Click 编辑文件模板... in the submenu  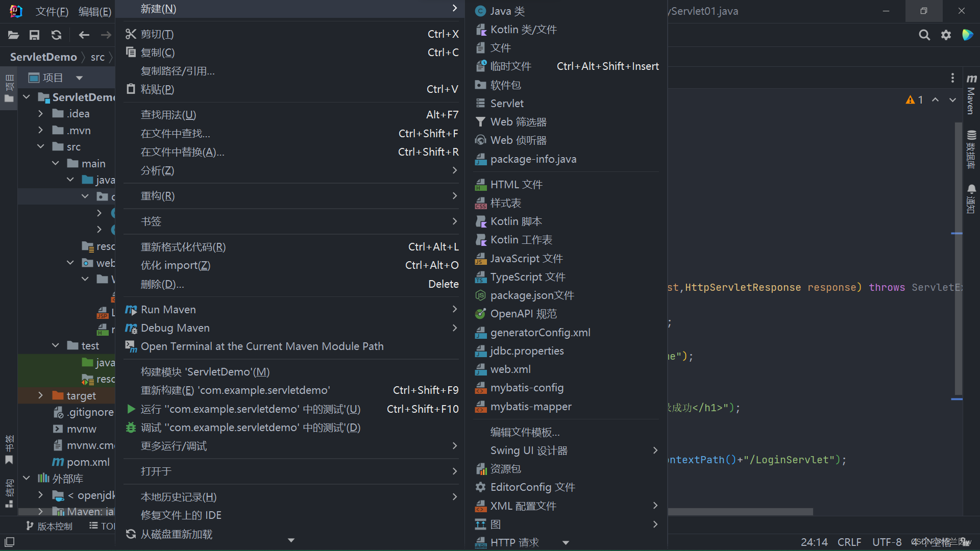[x=567, y=432]
